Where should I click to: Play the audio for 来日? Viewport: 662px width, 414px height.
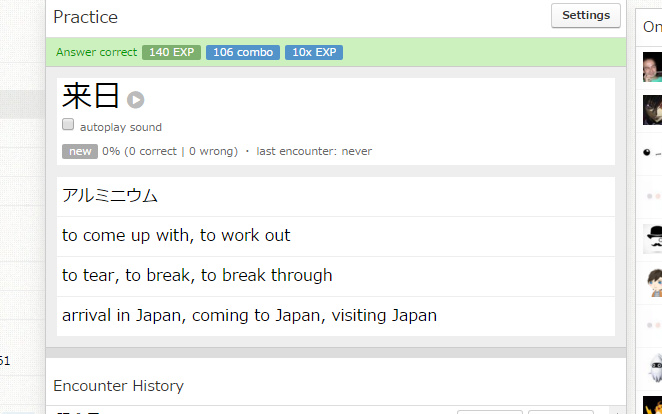pyautogui.click(x=136, y=99)
